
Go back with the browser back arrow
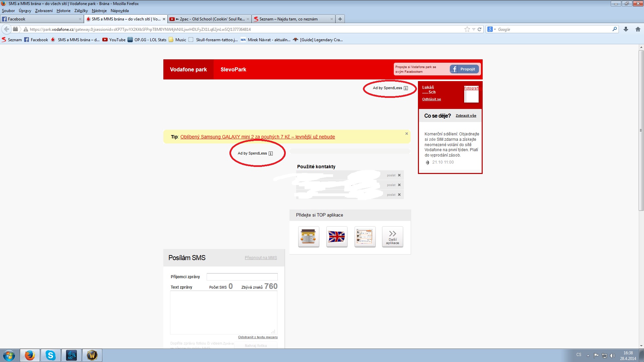pyautogui.click(x=6, y=29)
